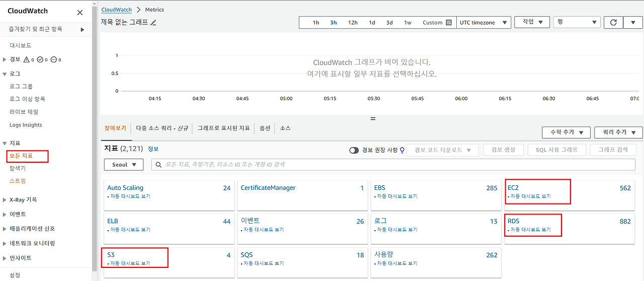
Task: Open the 쿼리 추가 dropdown
Action: 618,132
